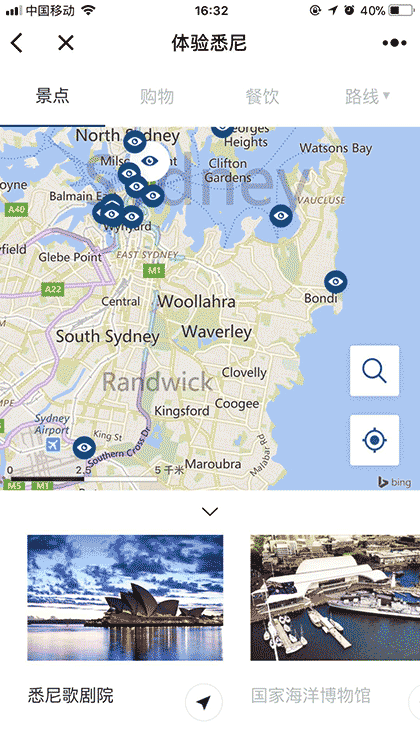Image resolution: width=420 pixels, height=747 pixels.
Task: Open the map search magnifier button
Action: 374,371
